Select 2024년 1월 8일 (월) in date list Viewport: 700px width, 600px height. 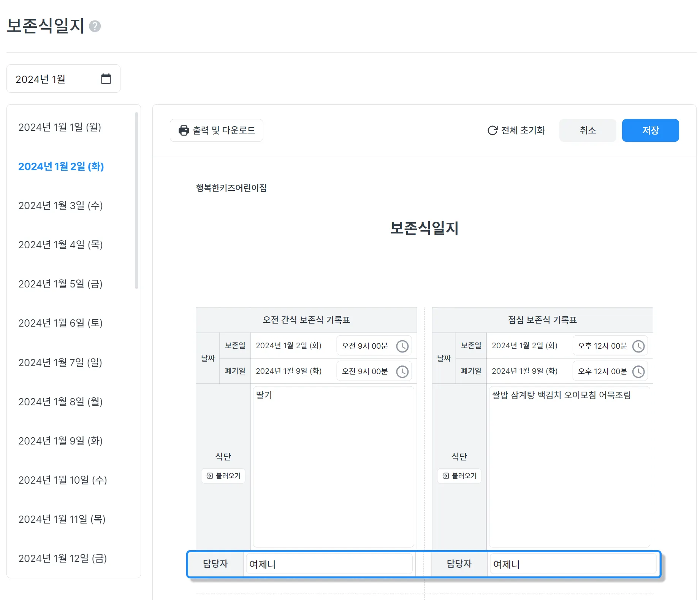[x=61, y=402]
